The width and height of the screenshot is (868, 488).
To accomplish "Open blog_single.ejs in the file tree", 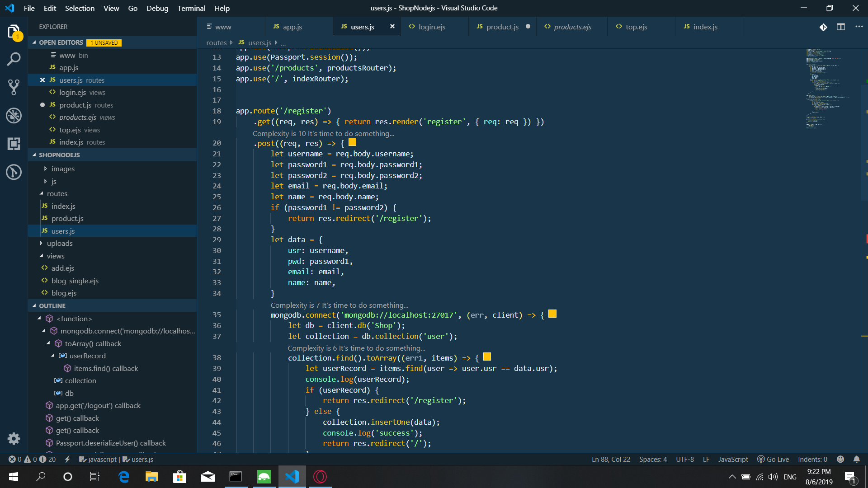I will click(75, 281).
